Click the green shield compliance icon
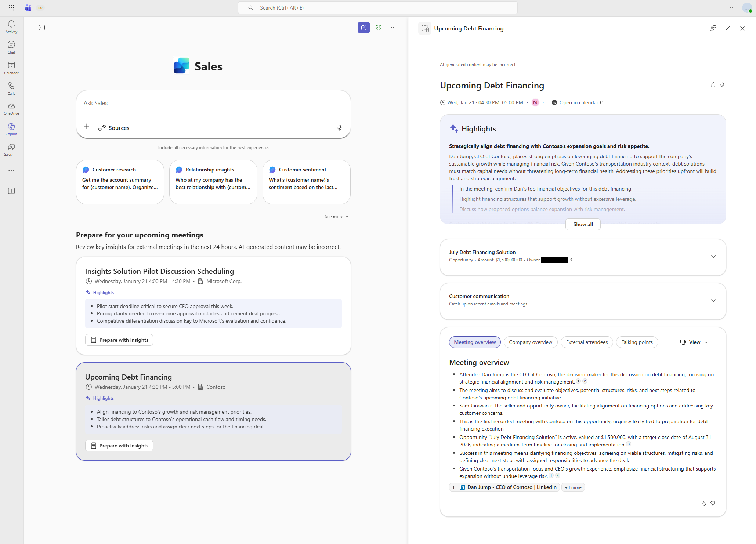This screenshot has width=756, height=544. pos(379,28)
